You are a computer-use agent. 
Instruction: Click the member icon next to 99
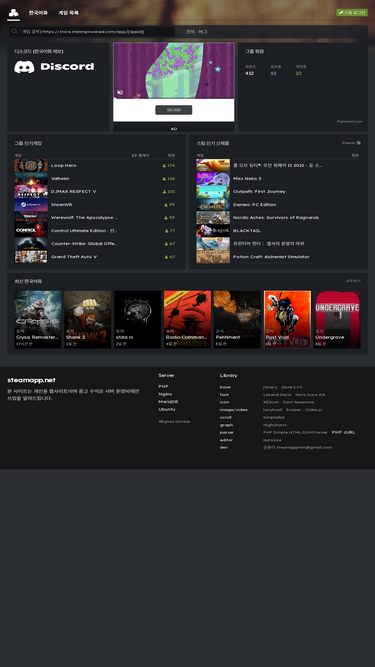coord(166,205)
